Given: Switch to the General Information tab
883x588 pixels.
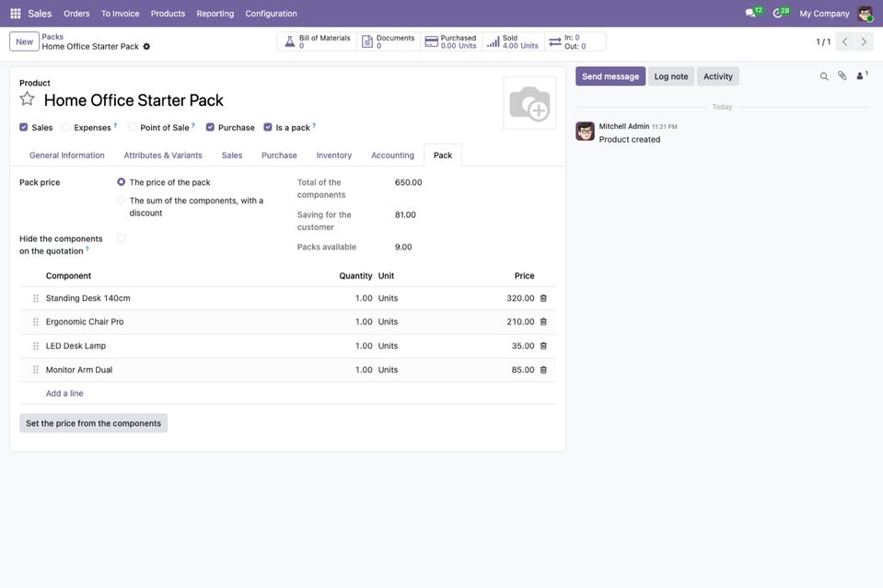Looking at the screenshot, I should point(67,156).
